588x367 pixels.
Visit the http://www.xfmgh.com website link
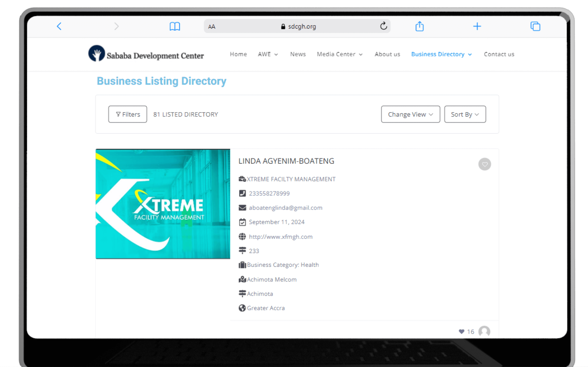281,237
